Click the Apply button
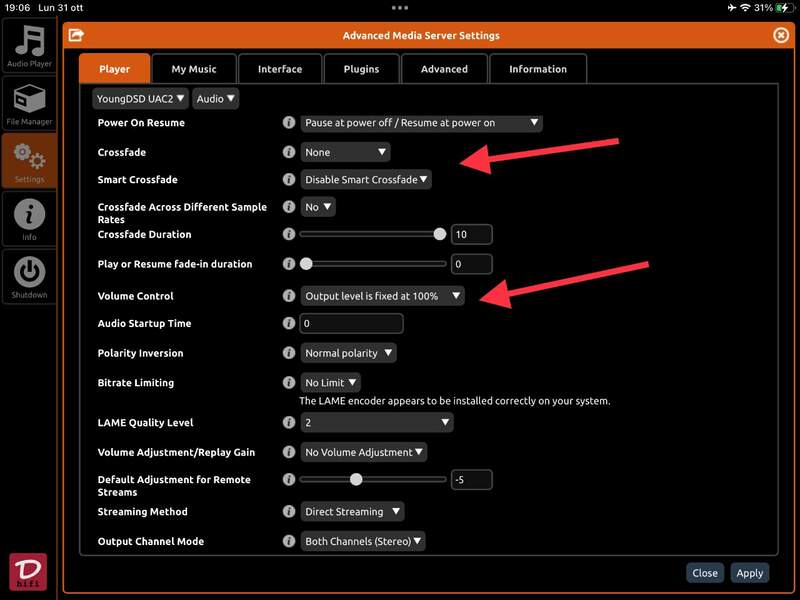800x600 pixels. point(749,573)
